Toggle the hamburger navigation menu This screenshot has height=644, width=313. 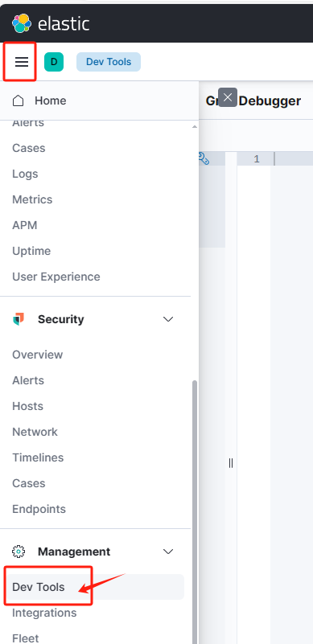(x=22, y=62)
